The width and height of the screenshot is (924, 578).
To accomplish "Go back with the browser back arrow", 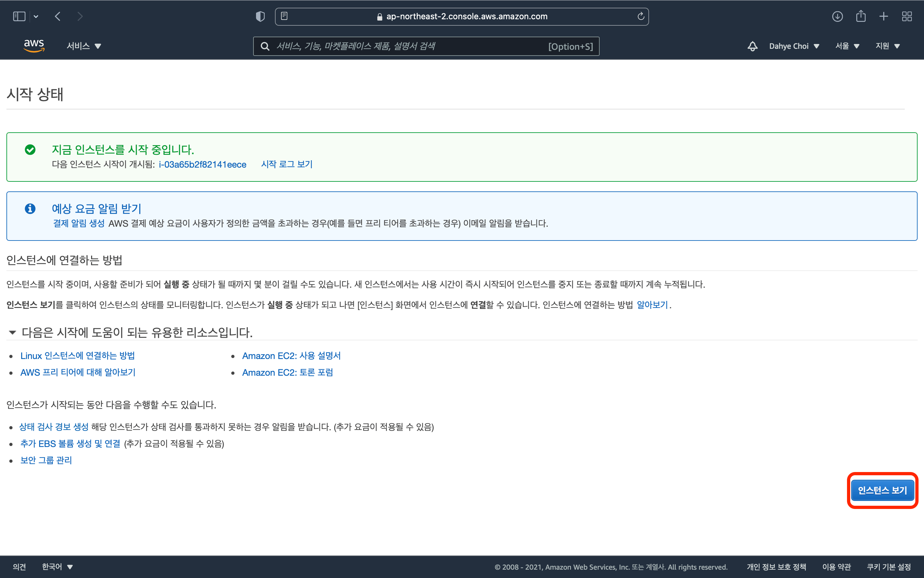I will point(58,16).
